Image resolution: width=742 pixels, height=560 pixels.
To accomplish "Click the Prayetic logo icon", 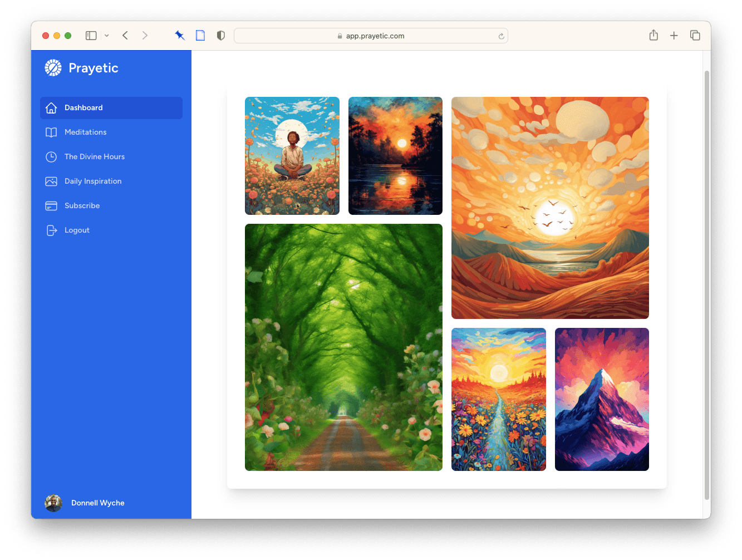I will click(x=53, y=68).
